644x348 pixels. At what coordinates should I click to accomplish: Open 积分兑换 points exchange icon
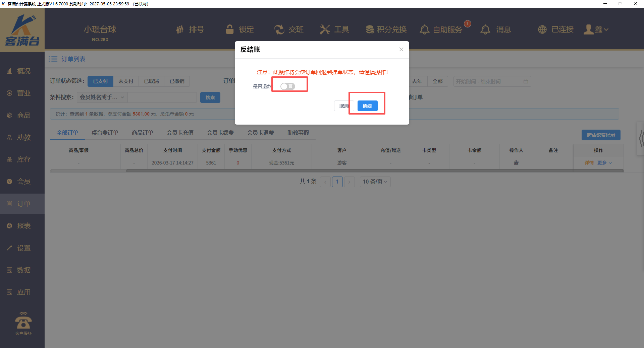coord(370,29)
